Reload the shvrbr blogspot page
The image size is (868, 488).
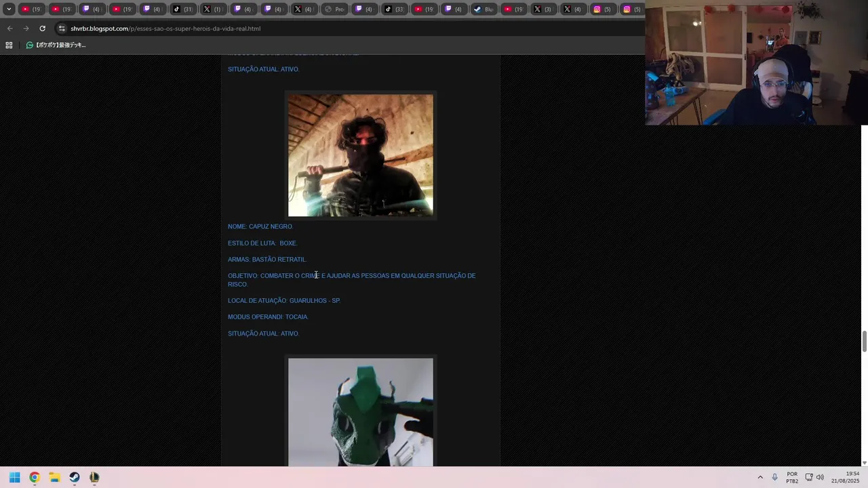pos(42,28)
